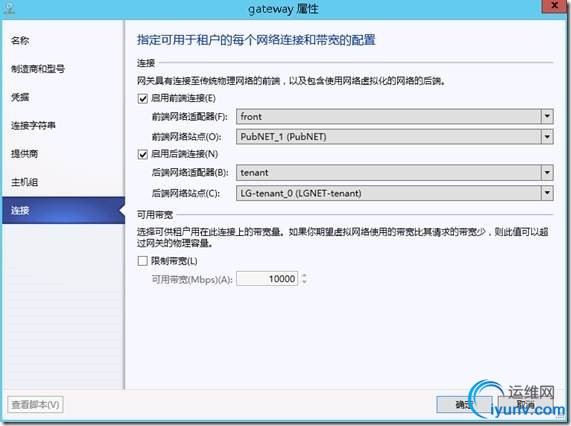This screenshot has height=426, width=571.
Task: Click the 取消 button
Action: [525, 404]
